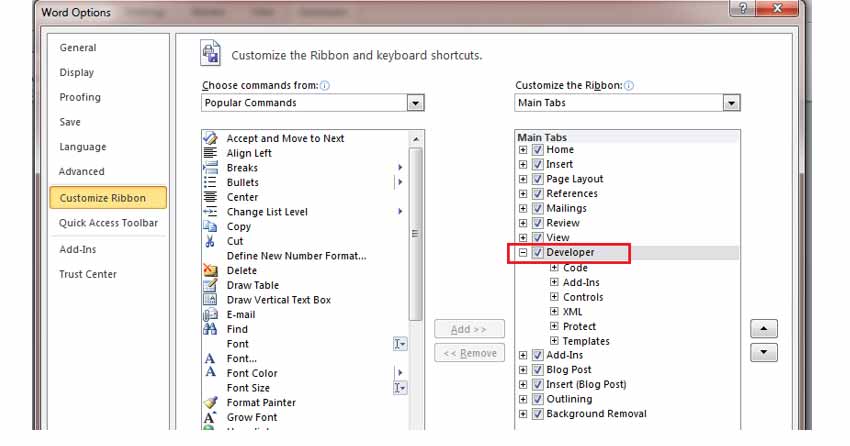The width and height of the screenshot is (850, 446).
Task: Toggle the Mailings tab checkbox
Action: (x=538, y=208)
